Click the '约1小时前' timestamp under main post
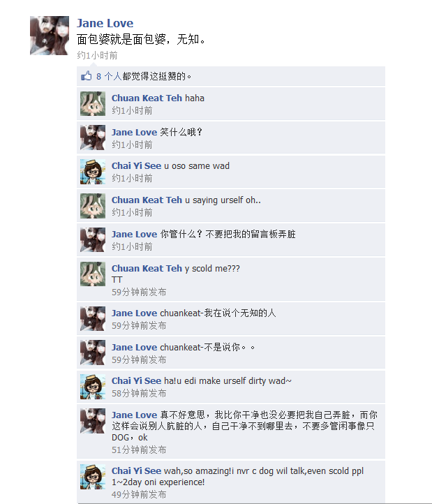Viewport: 432px width, 504px height. click(x=97, y=56)
